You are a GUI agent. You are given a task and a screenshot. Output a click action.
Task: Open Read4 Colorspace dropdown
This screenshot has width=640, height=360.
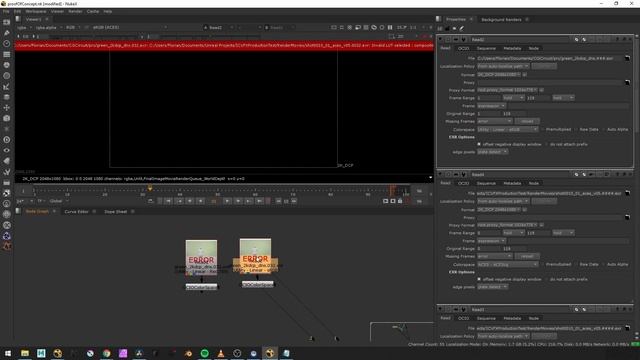click(x=508, y=264)
